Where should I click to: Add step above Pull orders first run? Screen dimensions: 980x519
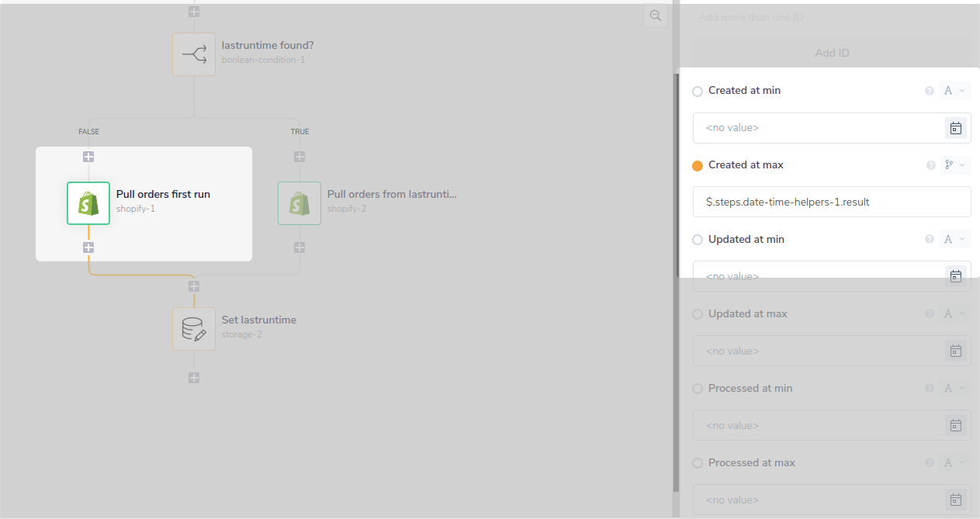coord(88,157)
